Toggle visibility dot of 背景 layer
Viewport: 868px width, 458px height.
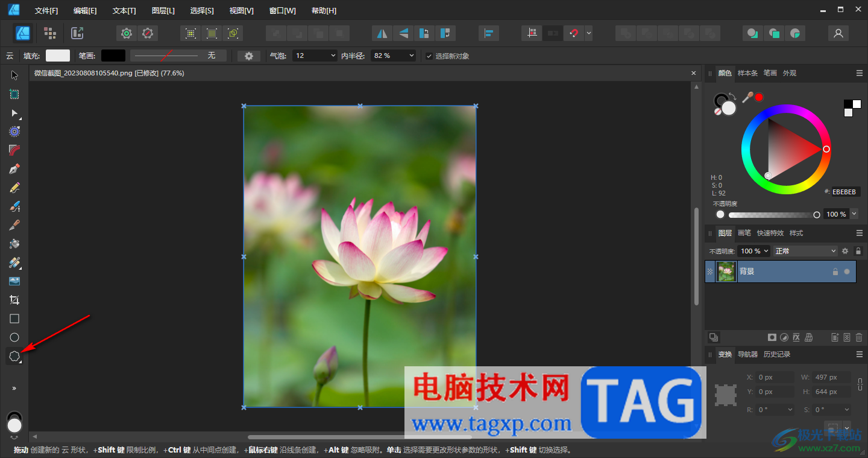(x=847, y=272)
